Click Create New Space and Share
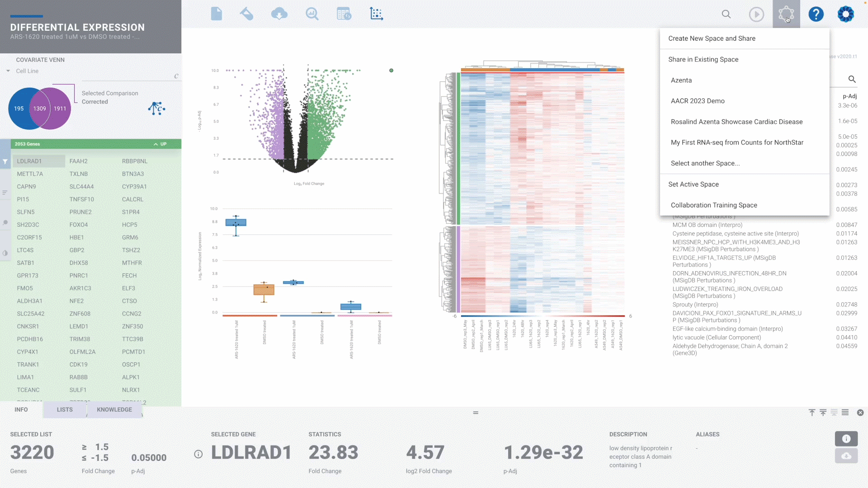The image size is (868, 488). (x=712, y=38)
